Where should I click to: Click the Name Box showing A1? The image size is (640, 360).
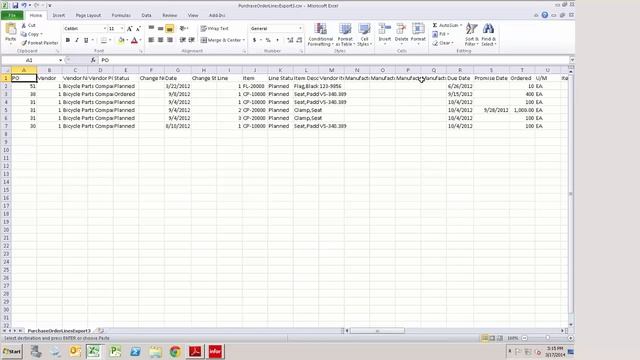[29, 60]
